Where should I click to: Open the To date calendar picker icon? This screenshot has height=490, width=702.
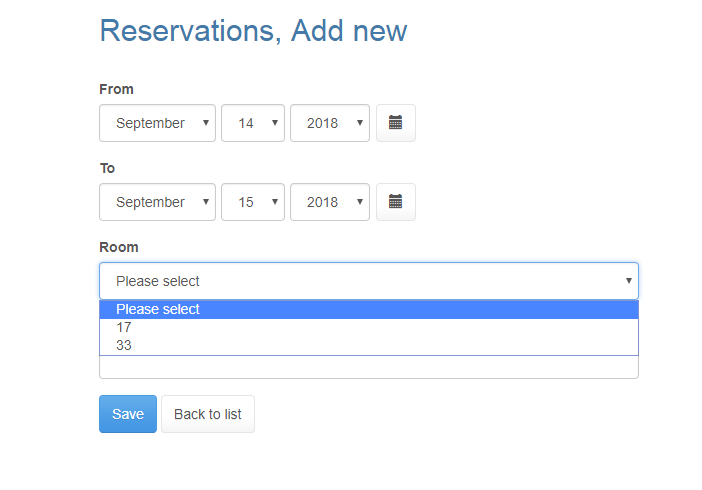coord(395,202)
